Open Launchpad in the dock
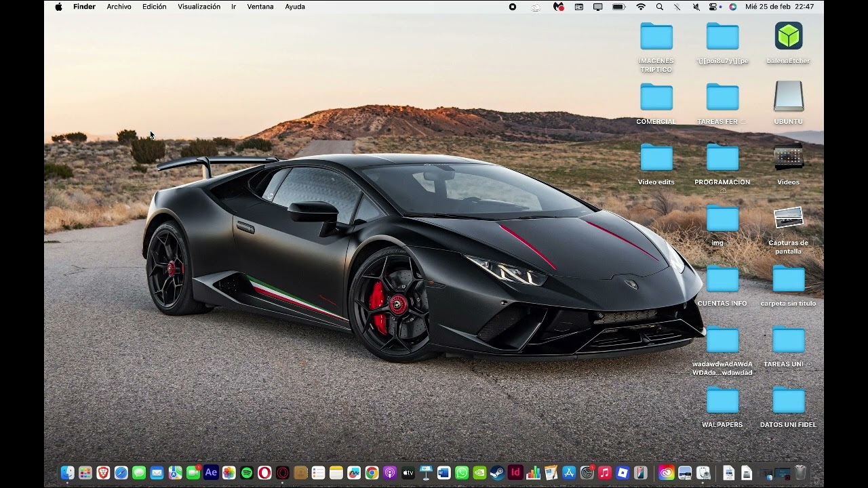 coord(85,472)
